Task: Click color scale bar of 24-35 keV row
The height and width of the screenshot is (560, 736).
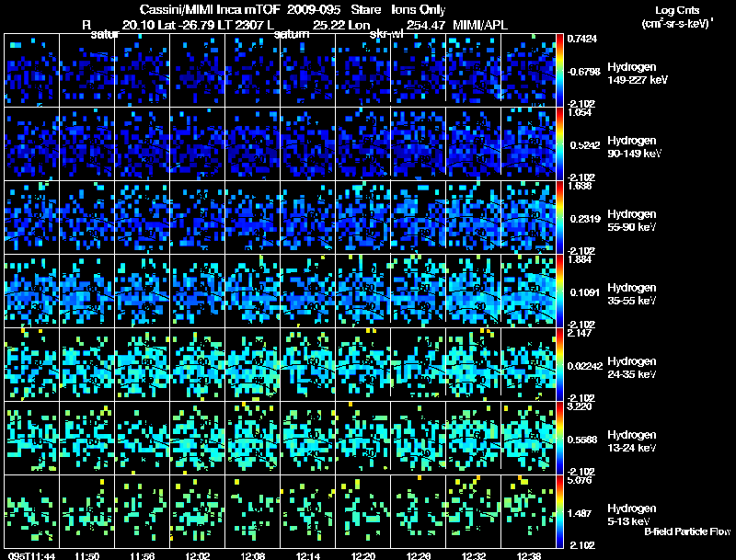Action: pos(559,365)
